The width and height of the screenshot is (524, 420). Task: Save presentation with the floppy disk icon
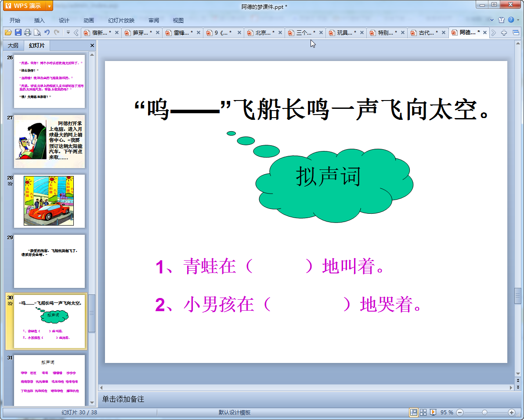(x=18, y=32)
